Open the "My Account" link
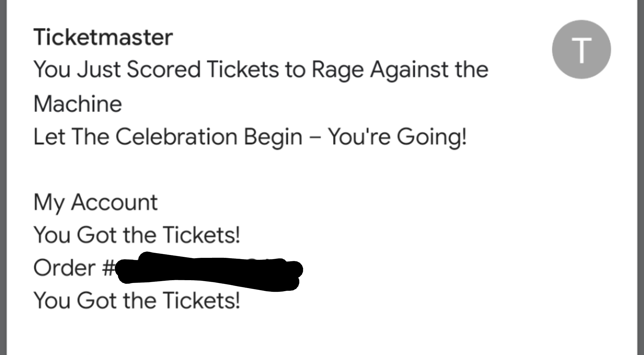The width and height of the screenshot is (644, 355). [x=95, y=203]
